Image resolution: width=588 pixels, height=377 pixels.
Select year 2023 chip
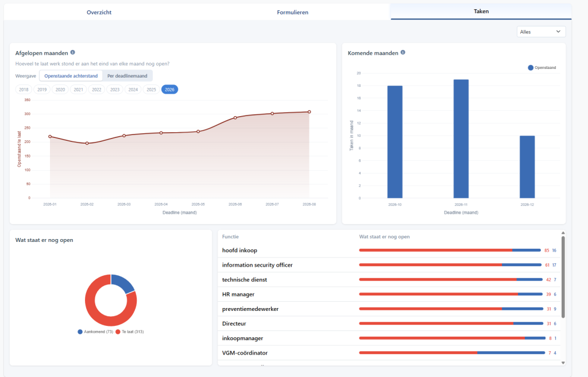tap(115, 90)
